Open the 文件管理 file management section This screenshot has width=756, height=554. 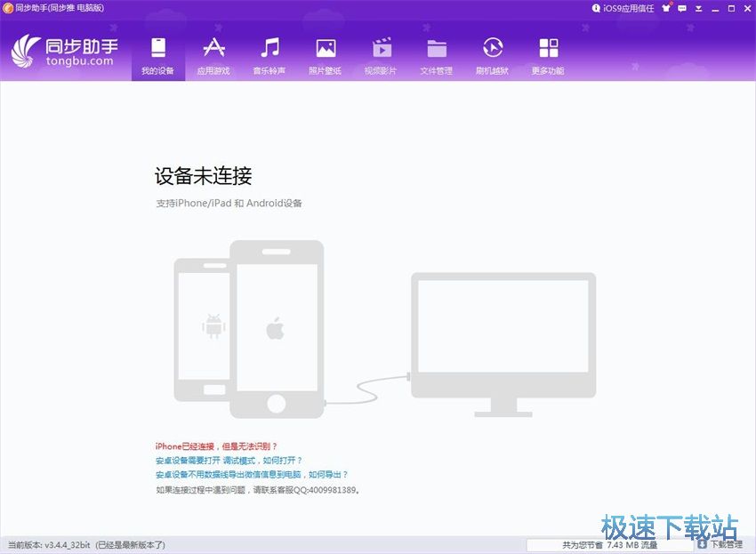point(437,56)
